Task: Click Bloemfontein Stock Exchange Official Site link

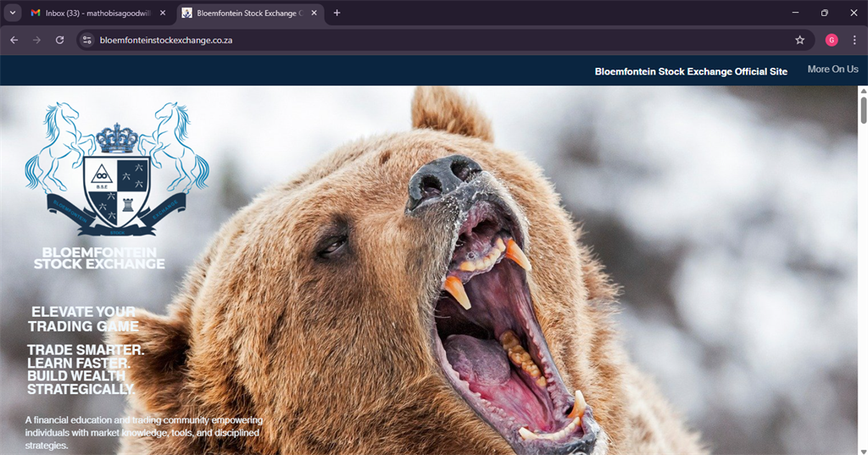Action: [x=691, y=71]
